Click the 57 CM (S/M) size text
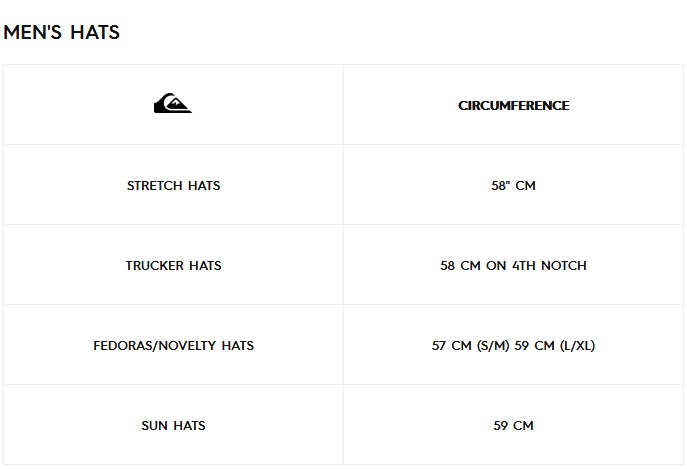This screenshot has width=687, height=469. tap(471, 345)
